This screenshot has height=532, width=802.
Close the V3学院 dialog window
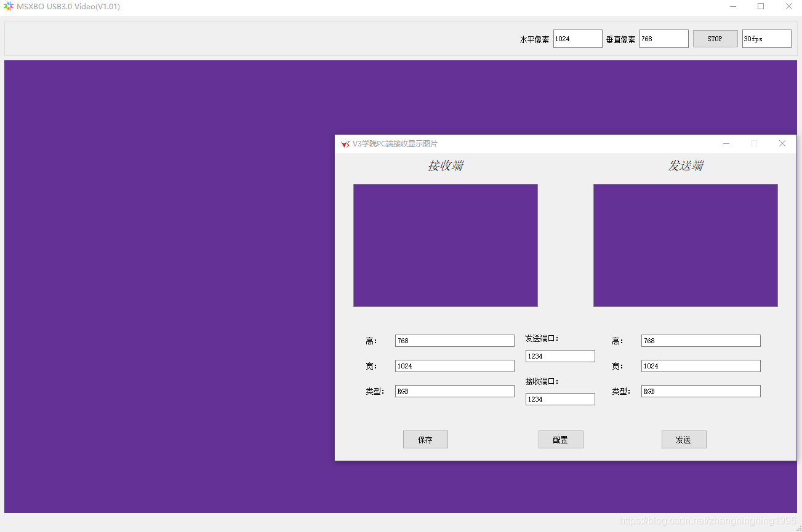pyautogui.click(x=782, y=143)
